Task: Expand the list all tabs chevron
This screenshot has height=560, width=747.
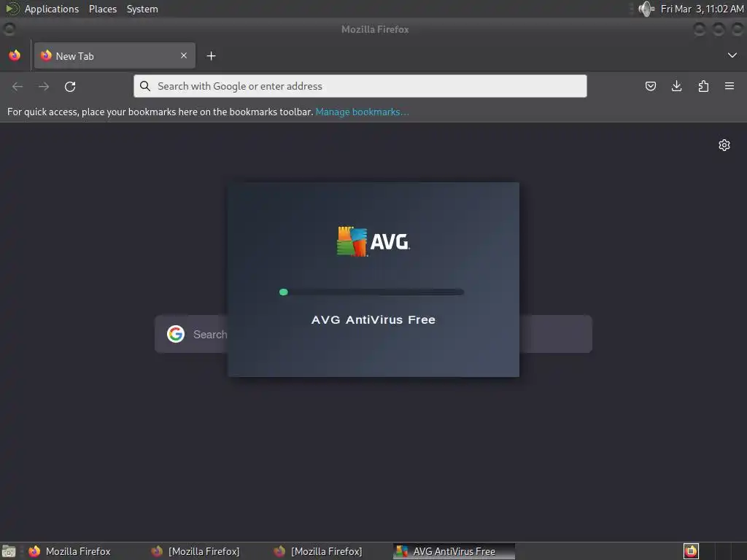Action: click(732, 55)
